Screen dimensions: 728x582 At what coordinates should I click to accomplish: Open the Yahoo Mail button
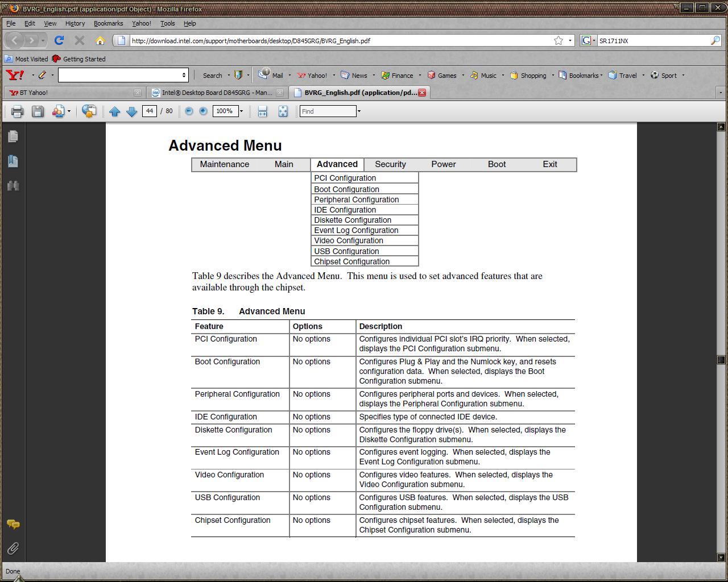[271, 75]
